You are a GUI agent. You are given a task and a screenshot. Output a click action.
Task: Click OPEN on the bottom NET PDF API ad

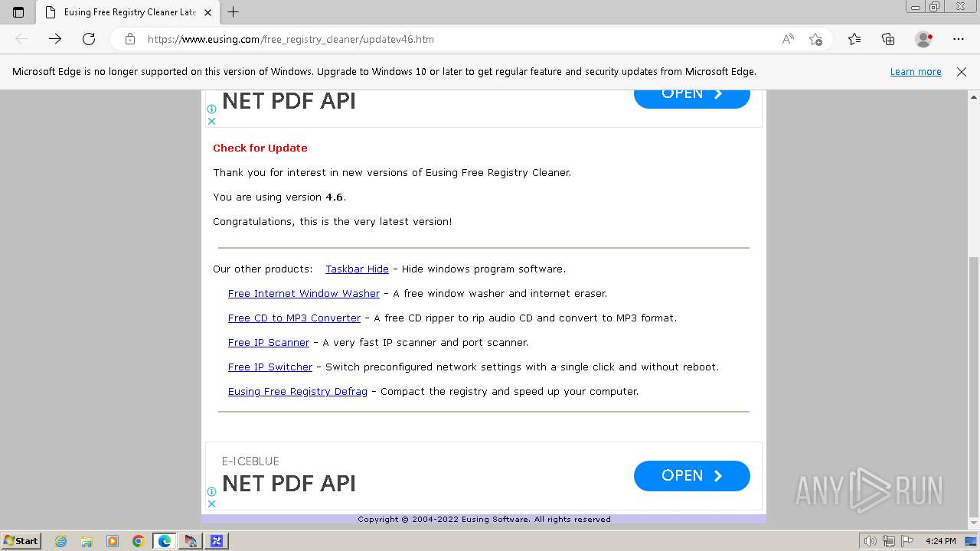pos(692,476)
